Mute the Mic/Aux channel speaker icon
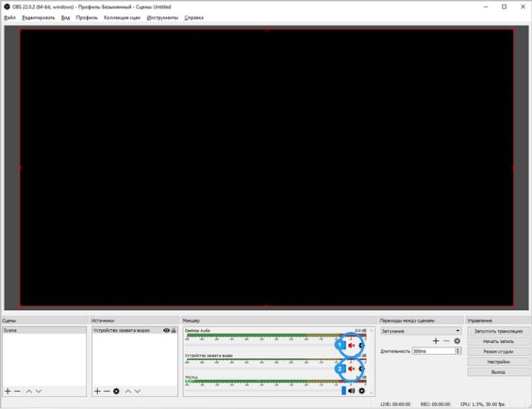 click(x=352, y=391)
